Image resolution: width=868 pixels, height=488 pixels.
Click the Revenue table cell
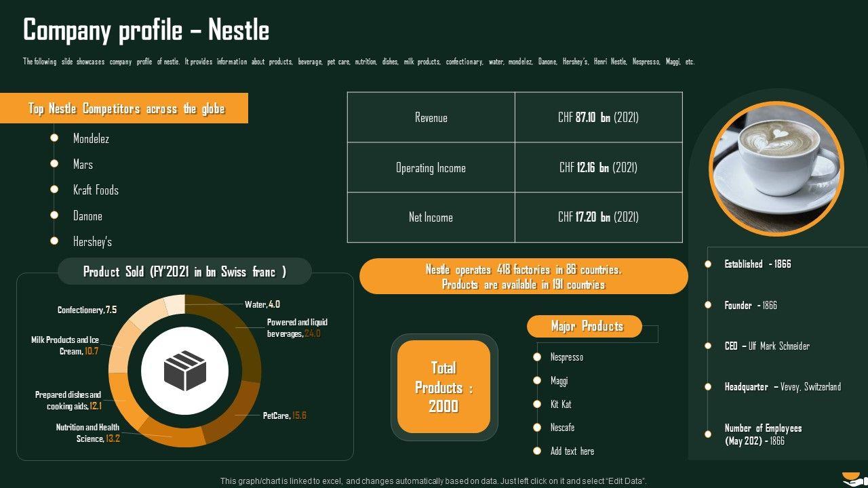coord(431,117)
